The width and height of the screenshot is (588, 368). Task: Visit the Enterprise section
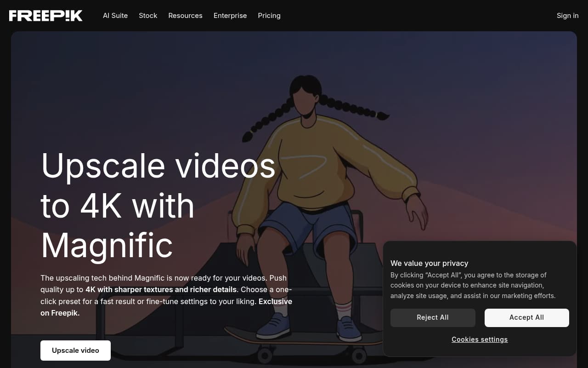point(230,15)
